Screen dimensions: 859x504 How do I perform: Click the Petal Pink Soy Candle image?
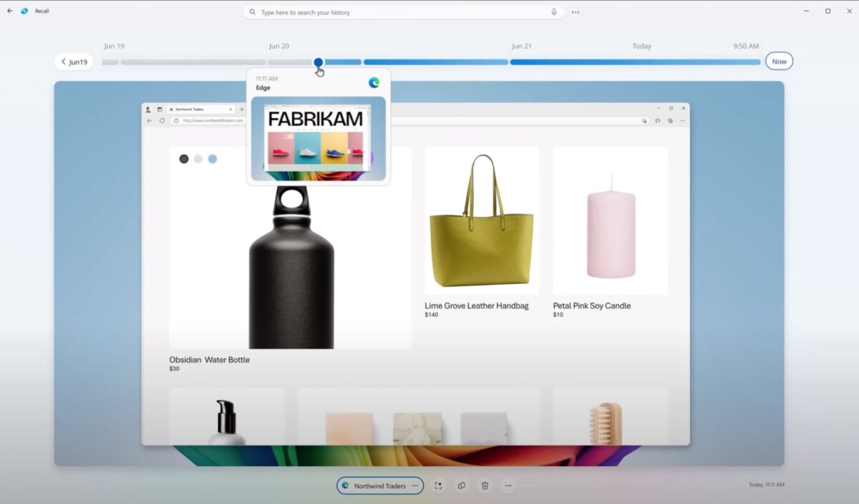[611, 221]
